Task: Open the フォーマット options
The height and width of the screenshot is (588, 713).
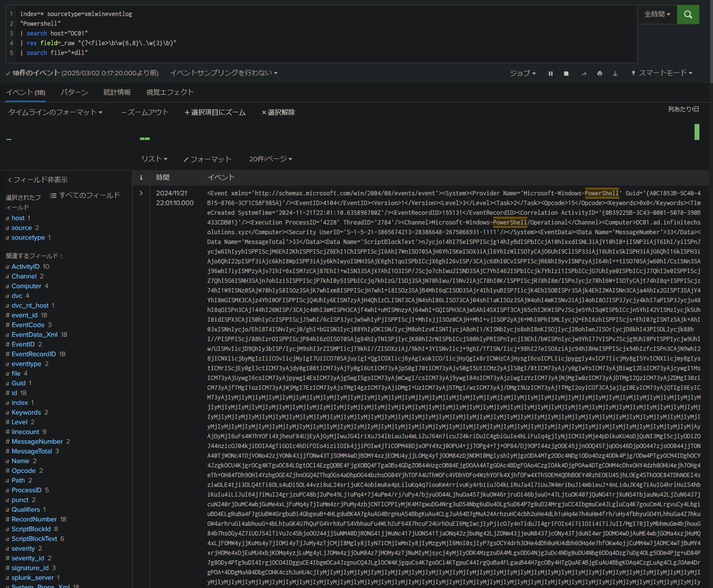Action: [207, 159]
